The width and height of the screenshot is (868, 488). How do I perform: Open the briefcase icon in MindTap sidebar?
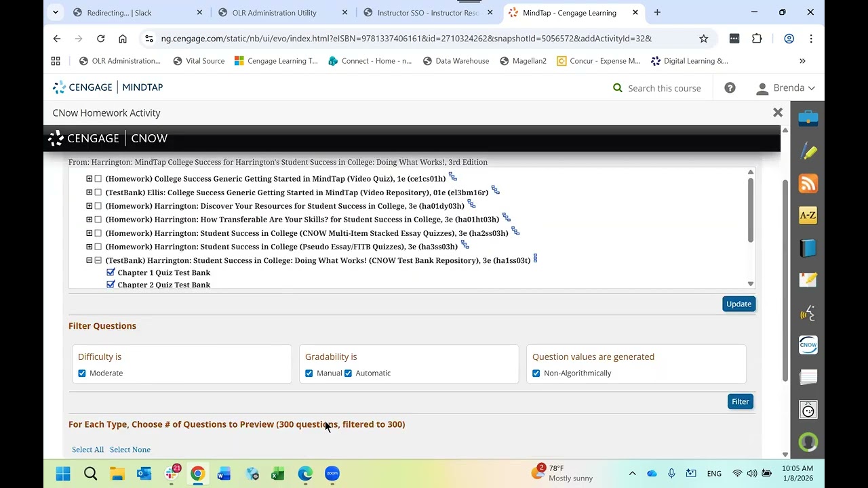(x=808, y=119)
